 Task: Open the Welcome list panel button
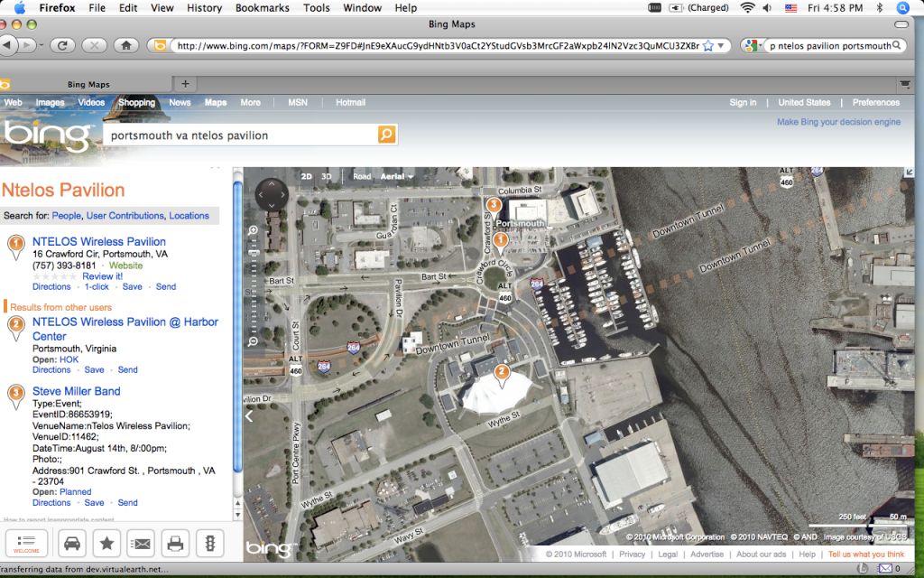[x=26, y=543]
